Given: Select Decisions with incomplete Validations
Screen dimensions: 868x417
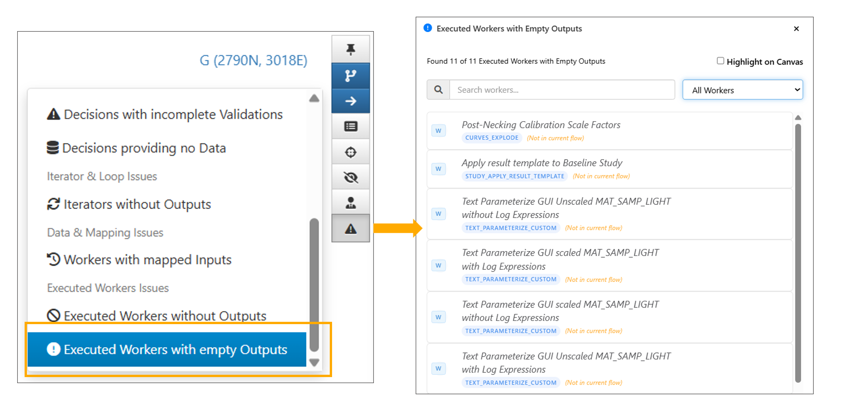Looking at the screenshot, I should 173,115.
